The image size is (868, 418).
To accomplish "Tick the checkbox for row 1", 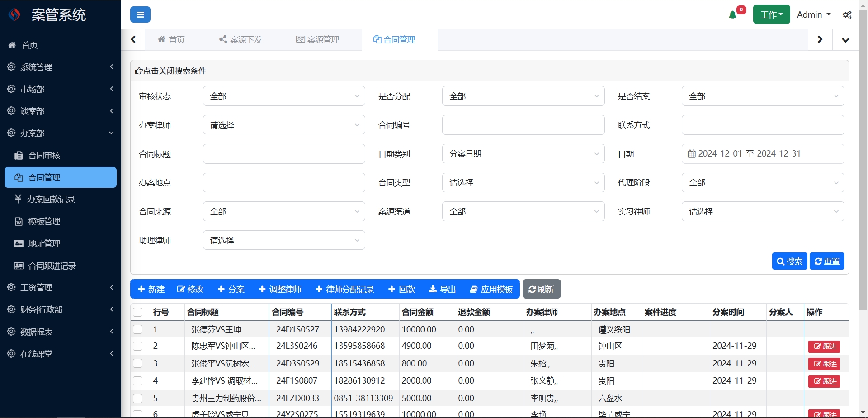I will coord(138,329).
